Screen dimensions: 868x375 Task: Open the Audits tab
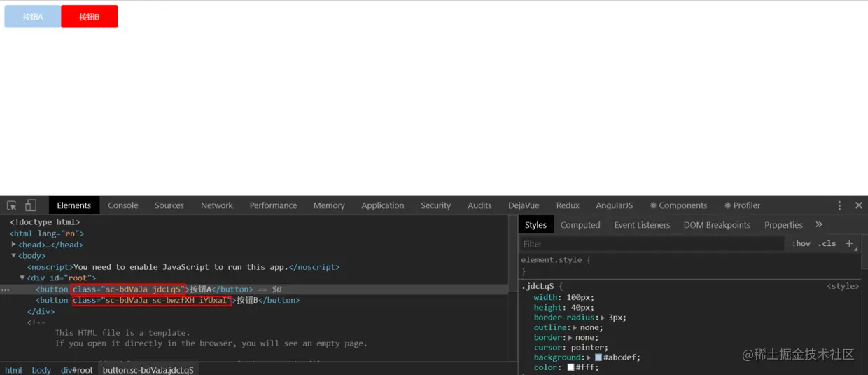click(479, 205)
